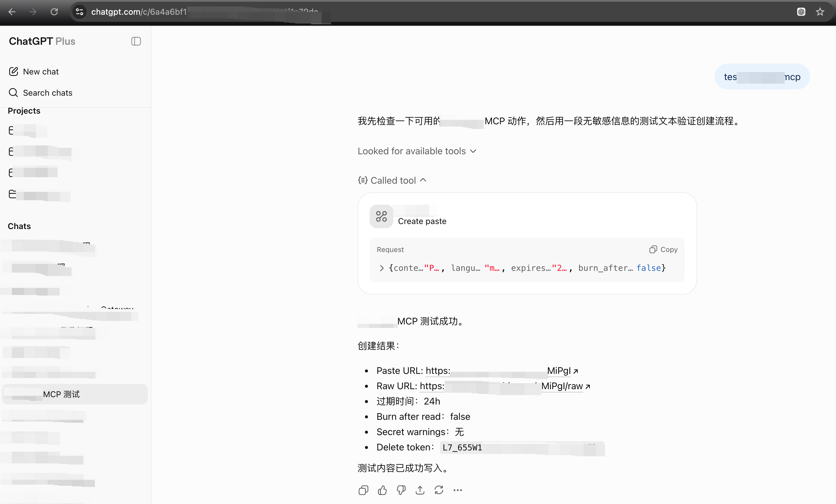Open the Paste URL link ending MiPgl
The image size is (836, 504).
coord(502,371)
